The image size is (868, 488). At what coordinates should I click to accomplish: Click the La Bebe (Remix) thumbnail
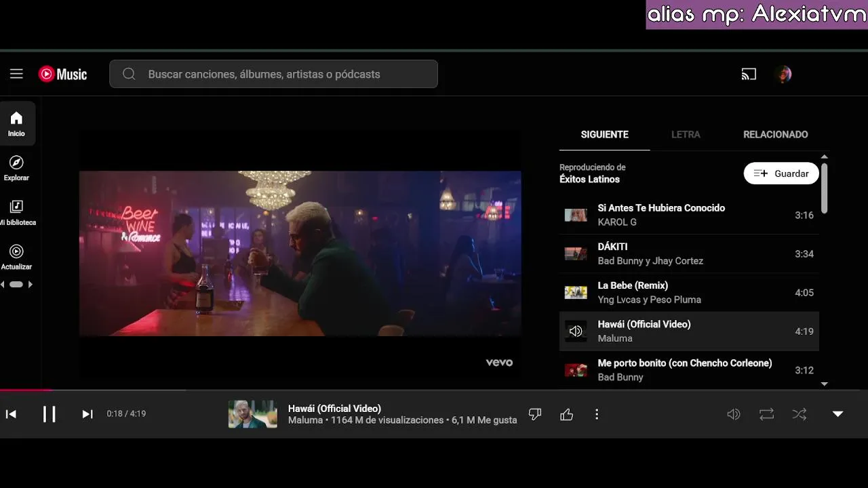tap(576, 292)
